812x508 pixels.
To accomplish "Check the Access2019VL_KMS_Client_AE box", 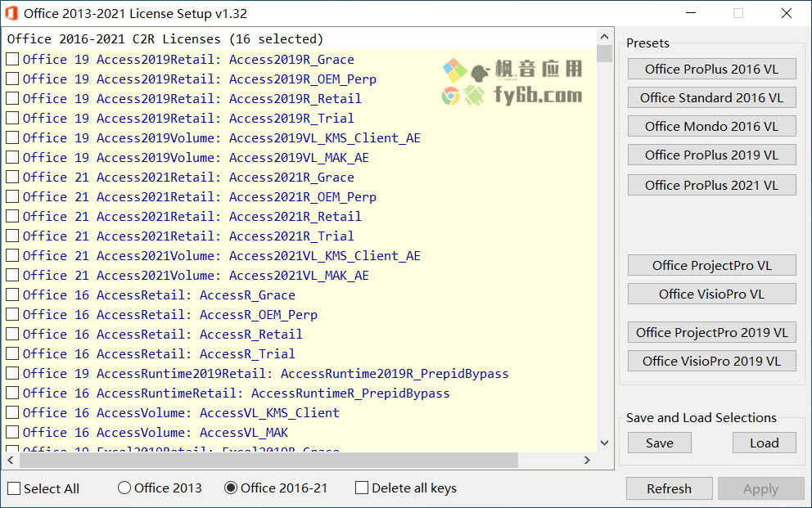I will (x=12, y=137).
